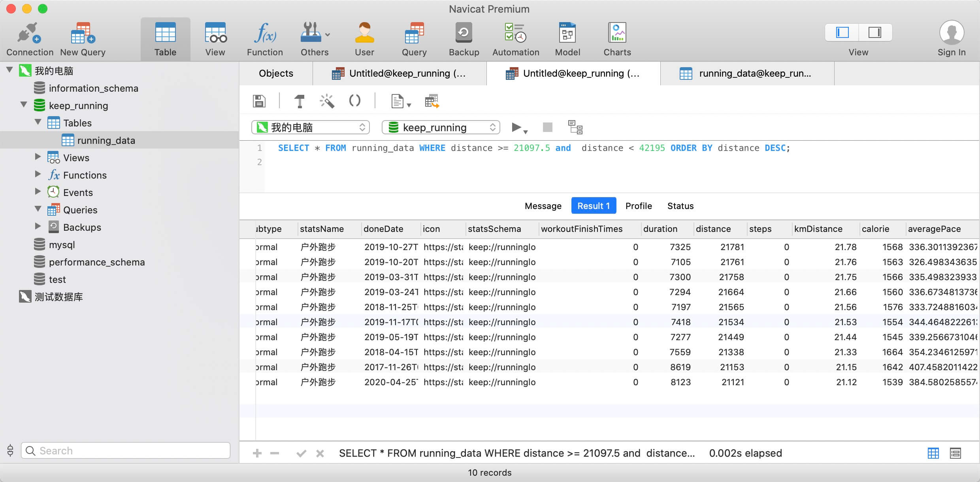Open the Backup icon
The height and width of the screenshot is (482, 980).
[464, 40]
